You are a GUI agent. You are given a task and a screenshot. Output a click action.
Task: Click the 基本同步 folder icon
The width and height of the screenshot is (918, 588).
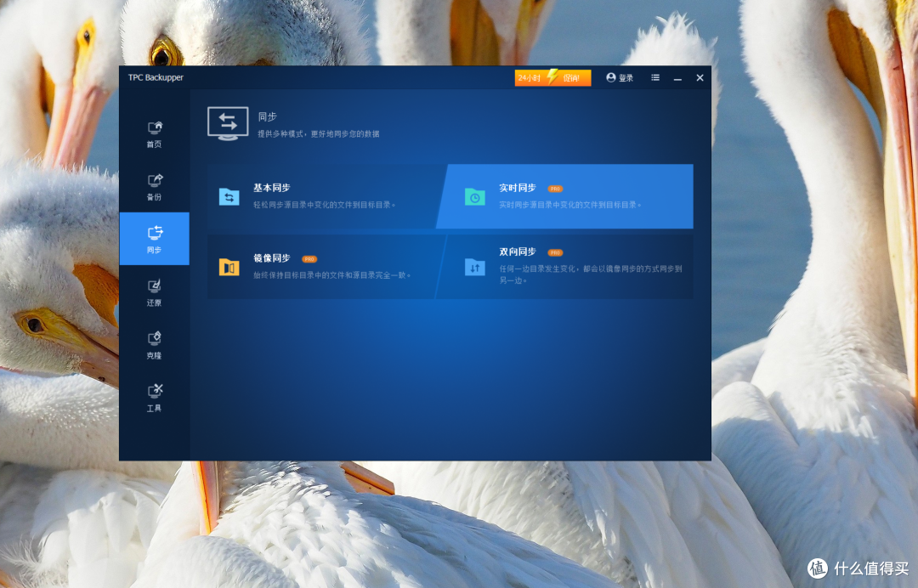point(229,196)
